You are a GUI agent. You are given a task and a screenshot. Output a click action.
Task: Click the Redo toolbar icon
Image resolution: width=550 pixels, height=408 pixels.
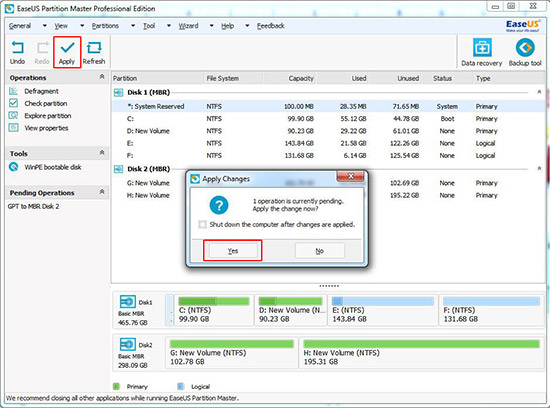point(42,48)
